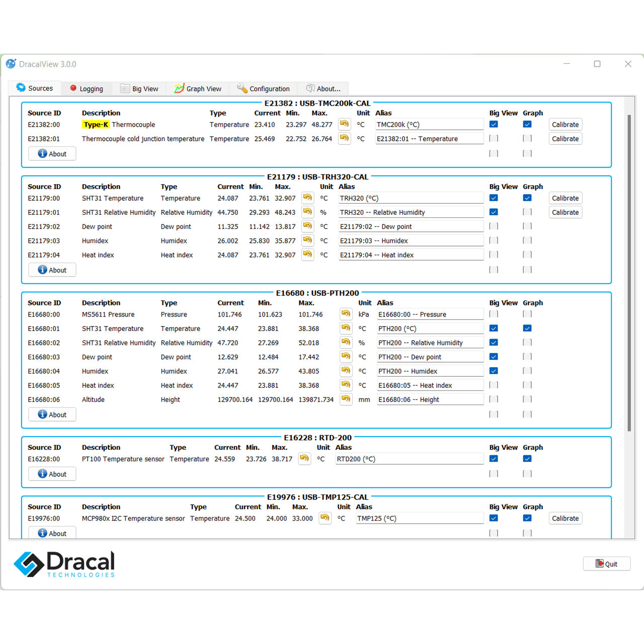This screenshot has height=644, width=644.
Task: Open About for USB-TRH320-CAL device
Action: tap(52, 270)
